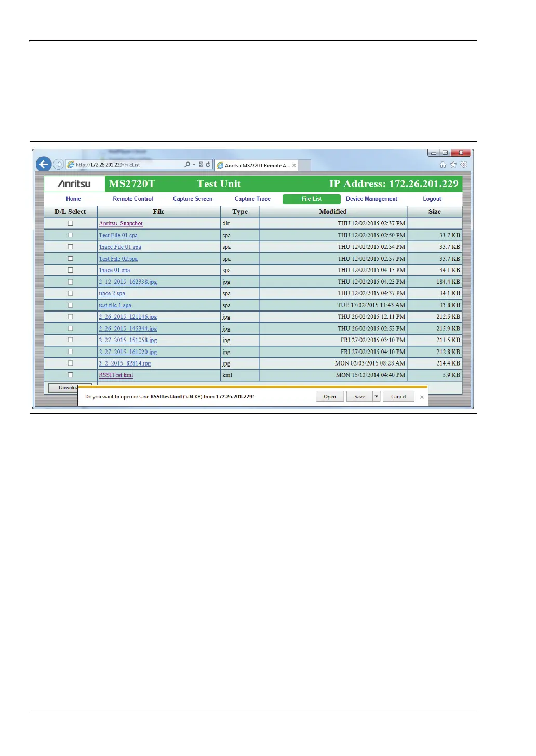Open the Capture Trace page
The width and height of the screenshot is (536, 756).
click(252, 199)
